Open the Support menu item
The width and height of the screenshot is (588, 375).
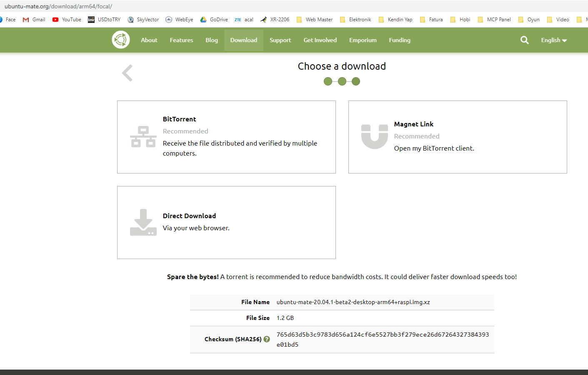pyautogui.click(x=280, y=40)
